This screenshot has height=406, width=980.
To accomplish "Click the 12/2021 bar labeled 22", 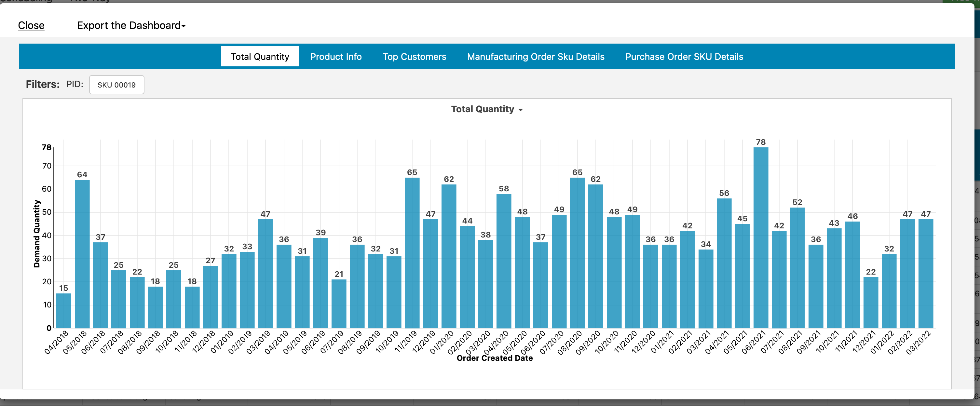I will (871, 303).
